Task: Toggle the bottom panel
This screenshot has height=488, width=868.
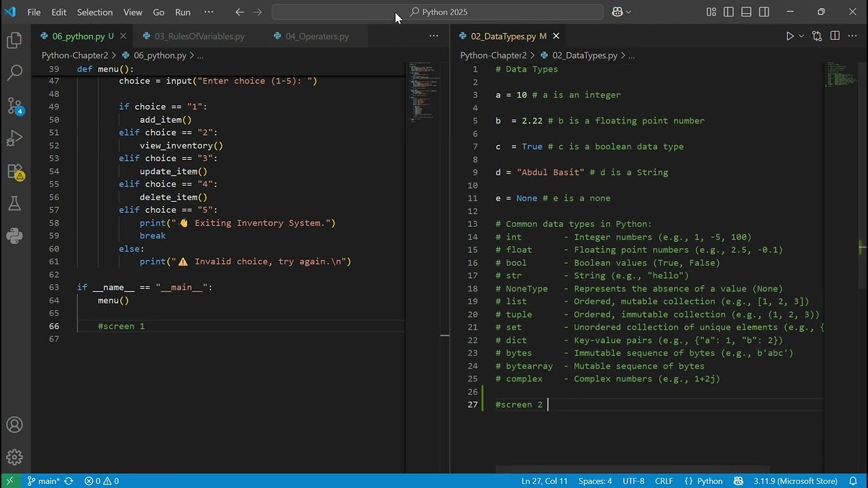Action: click(x=746, y=12)
